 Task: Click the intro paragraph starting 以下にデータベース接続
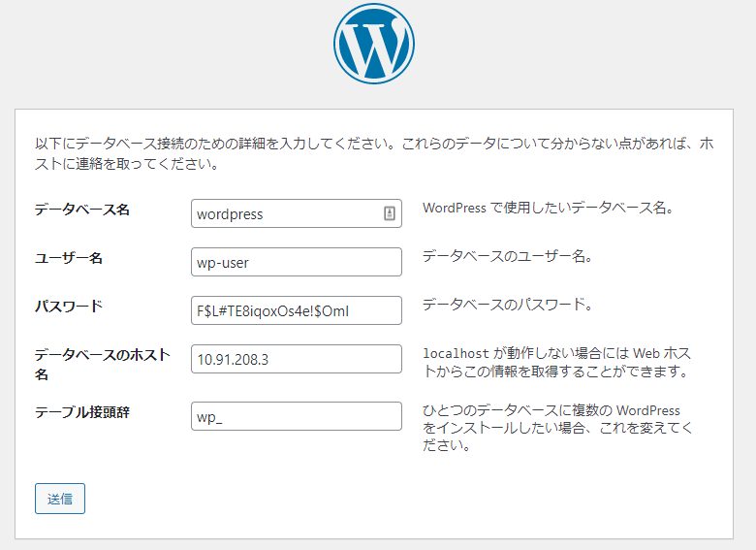point(374,153)
